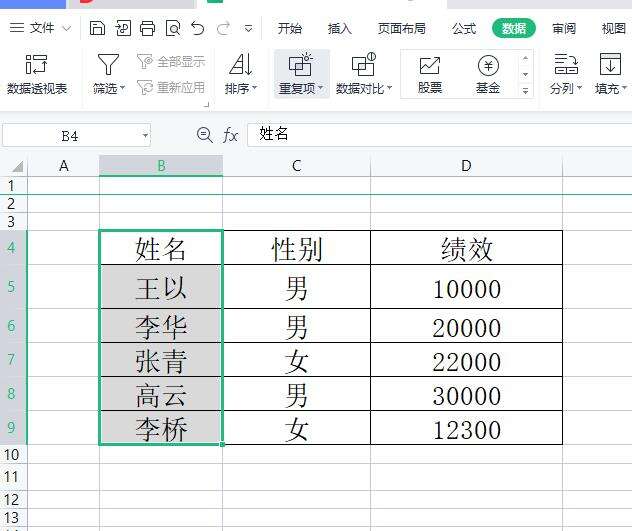This screenshot has height=531, width=632.
Task: Click 重新应用 filter option
Action: (171, 87)
